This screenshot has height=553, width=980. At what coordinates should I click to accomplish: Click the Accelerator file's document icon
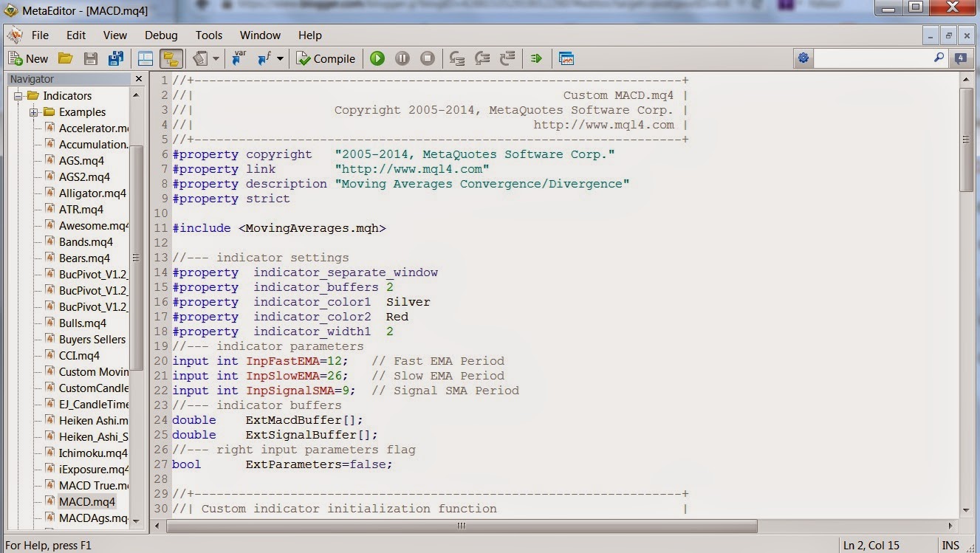(50, 128)
